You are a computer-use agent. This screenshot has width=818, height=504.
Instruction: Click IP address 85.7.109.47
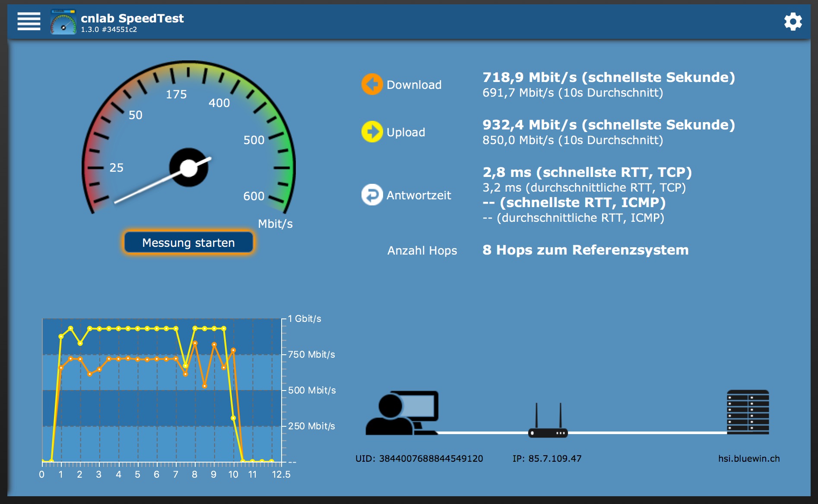click(x=547, y=459)
